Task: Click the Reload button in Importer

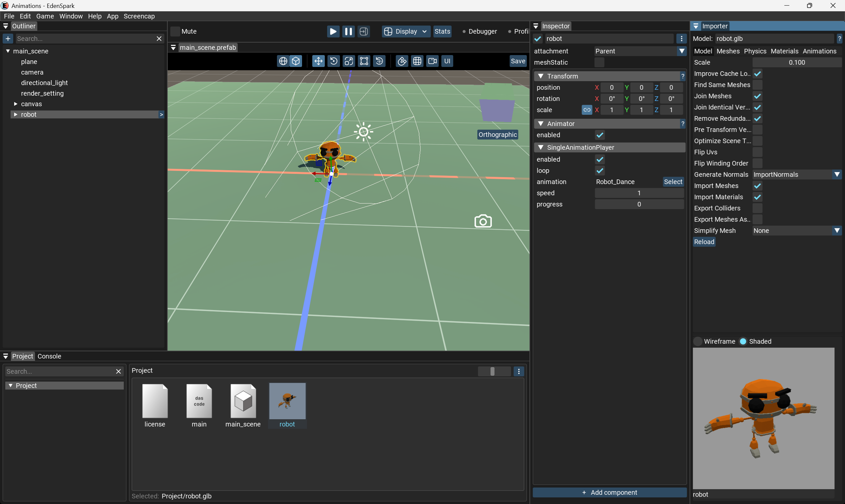Action: pos(704,242)
